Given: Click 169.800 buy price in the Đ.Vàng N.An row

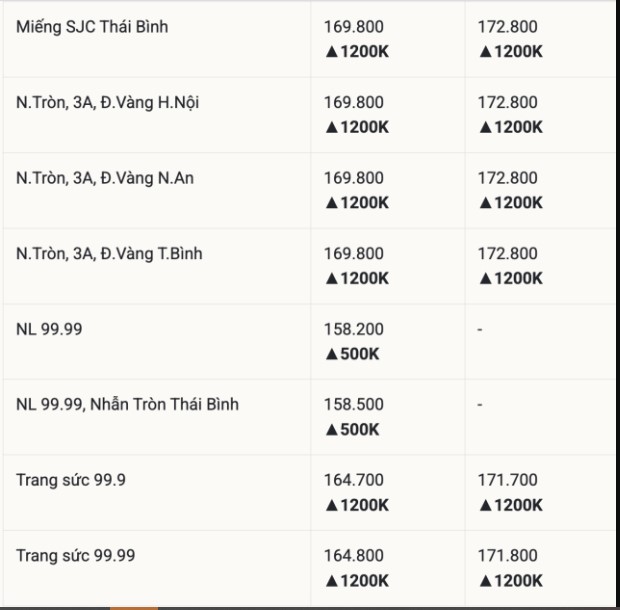Looking at the screenshot, I should click(x=353, y=178).
